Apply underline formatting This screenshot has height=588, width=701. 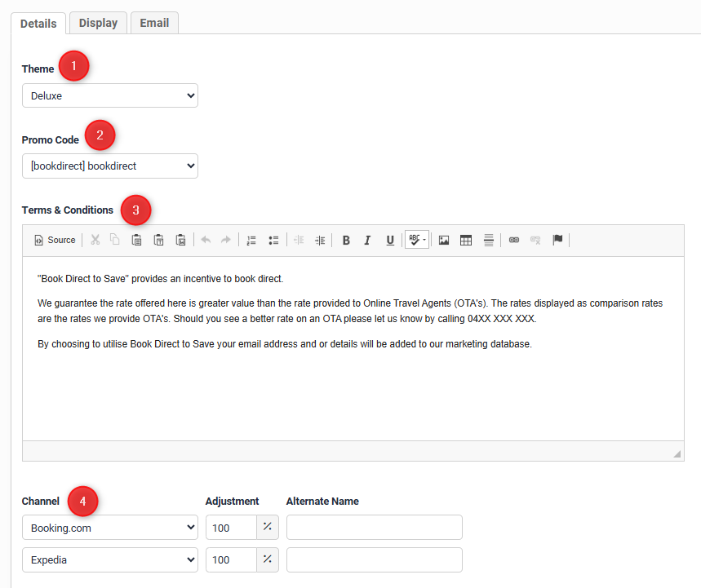tap(390, 240)
